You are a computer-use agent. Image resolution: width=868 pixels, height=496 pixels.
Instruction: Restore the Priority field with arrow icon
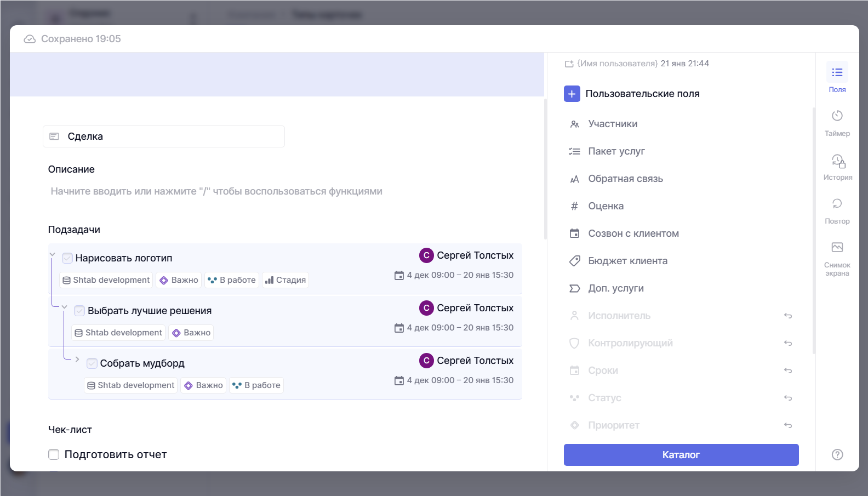(787, 425)
